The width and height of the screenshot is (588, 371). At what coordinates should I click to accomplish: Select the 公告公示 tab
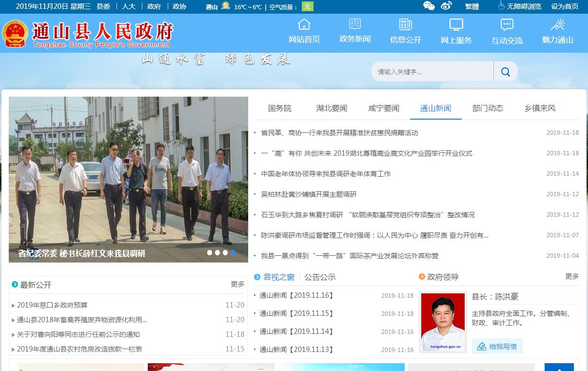(320, 277)
